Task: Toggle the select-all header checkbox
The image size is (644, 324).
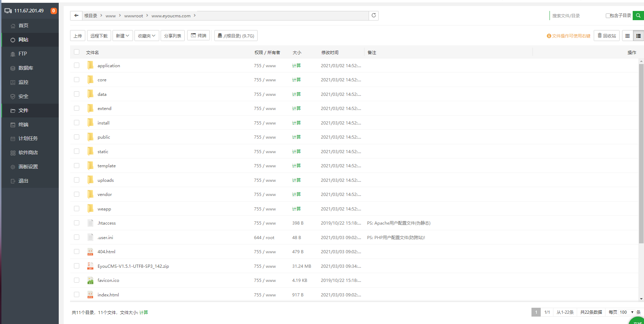Action: point(76,52)
